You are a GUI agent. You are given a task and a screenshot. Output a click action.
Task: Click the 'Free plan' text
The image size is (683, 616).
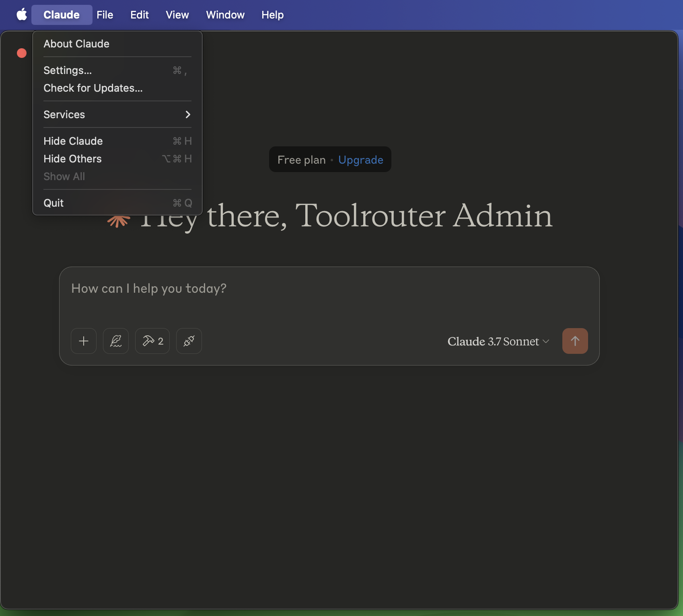[302, 160]
